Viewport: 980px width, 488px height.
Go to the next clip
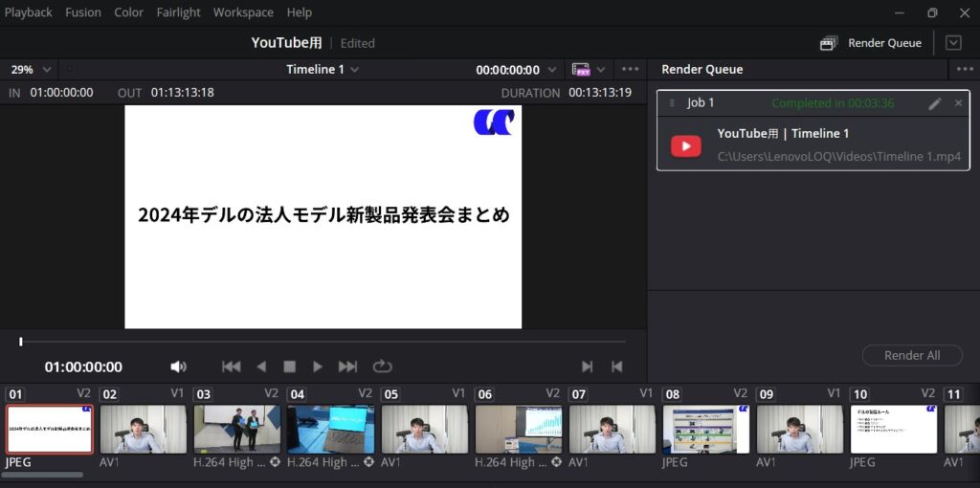pos(587,366)
